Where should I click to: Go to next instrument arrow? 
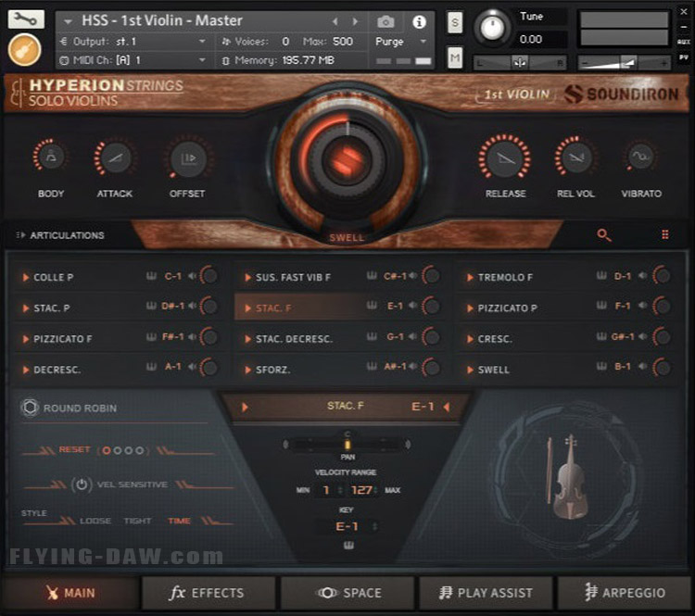[355, 21]
